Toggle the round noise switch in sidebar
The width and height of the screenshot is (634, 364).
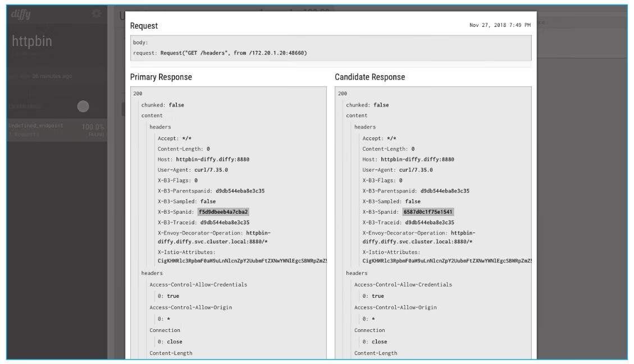(83, 106)
